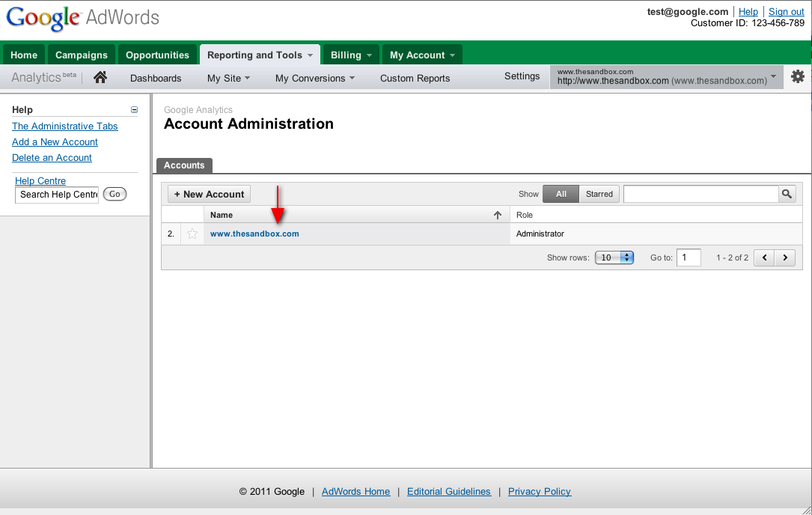Open the Analytics home icon

(x=100, y=78)
